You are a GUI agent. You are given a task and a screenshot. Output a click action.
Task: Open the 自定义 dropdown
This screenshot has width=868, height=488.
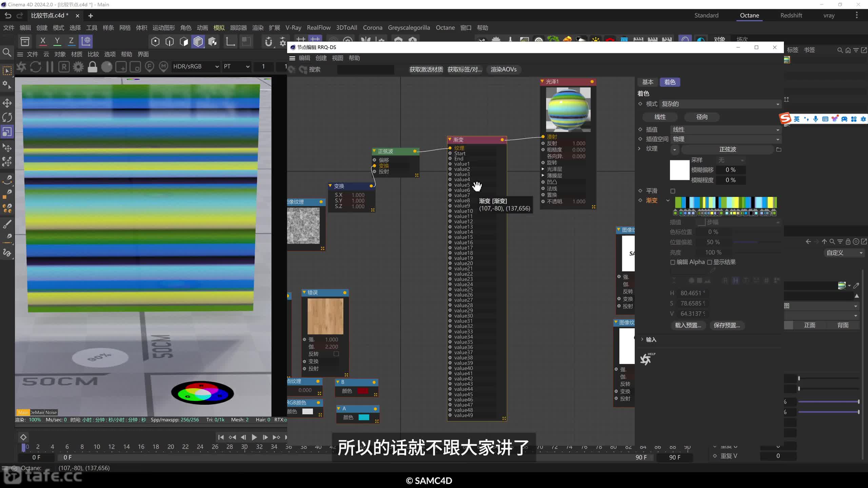(844, 253)
